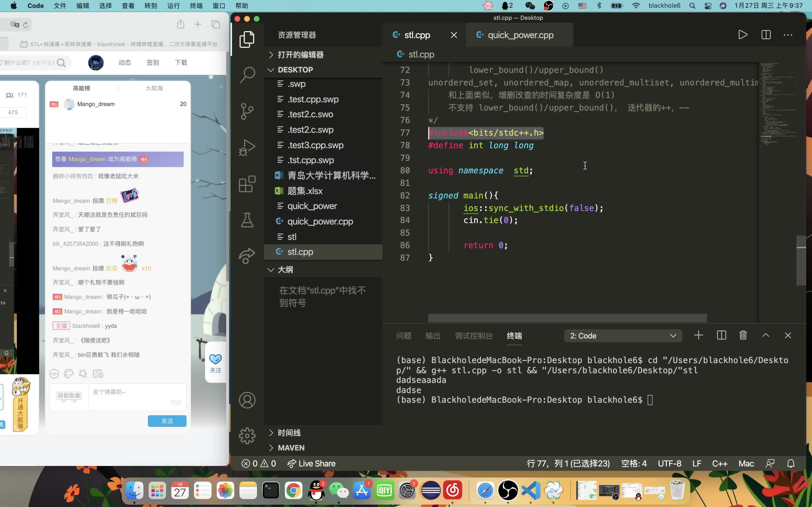Screen dimensions: 812x507
Task: Select the 终端 terminal tab
Action: click(514, 335)
